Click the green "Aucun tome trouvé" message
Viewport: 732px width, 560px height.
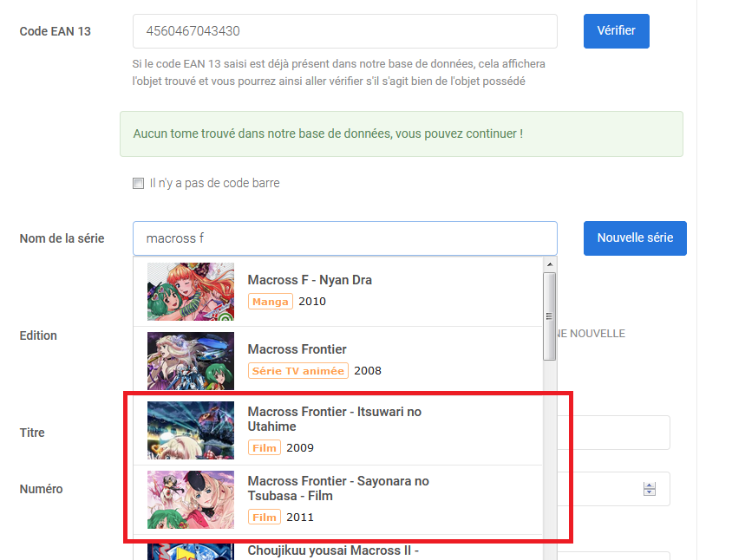pos(402,134)
